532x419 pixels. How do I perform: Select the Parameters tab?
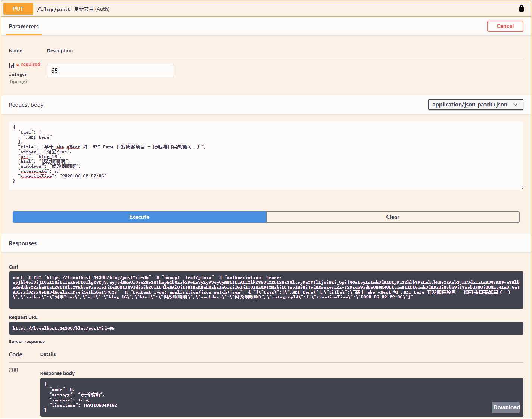[x=24, y=27]
